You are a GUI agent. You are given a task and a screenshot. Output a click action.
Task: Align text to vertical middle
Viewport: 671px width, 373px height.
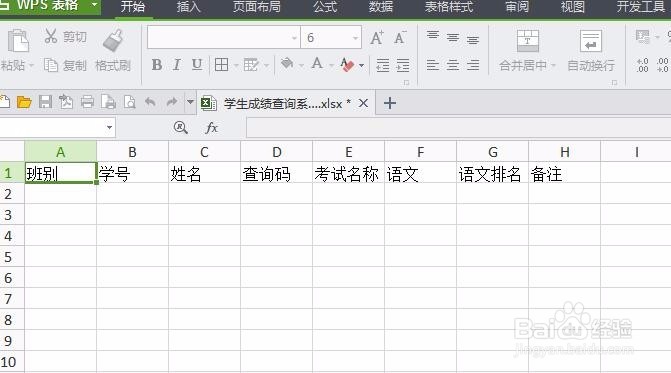pos(453,38)
